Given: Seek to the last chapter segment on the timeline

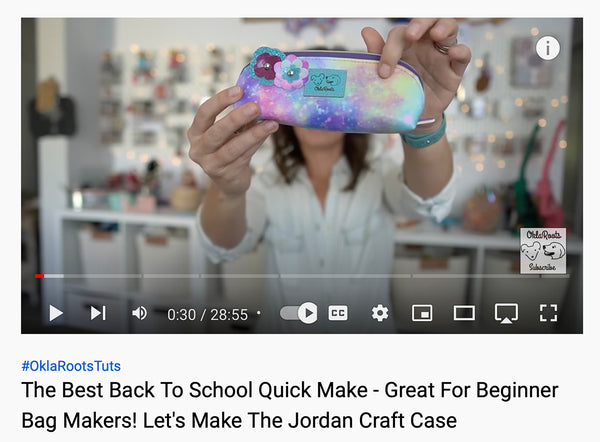Looking at the screenshot, I should (555, 276).
